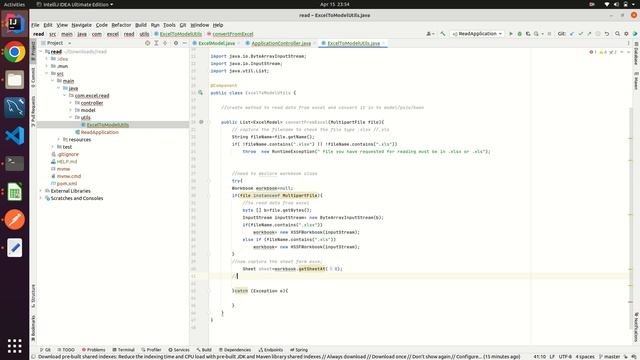Open Bookmarks tool window on left stripe

[x=33, y=327]
